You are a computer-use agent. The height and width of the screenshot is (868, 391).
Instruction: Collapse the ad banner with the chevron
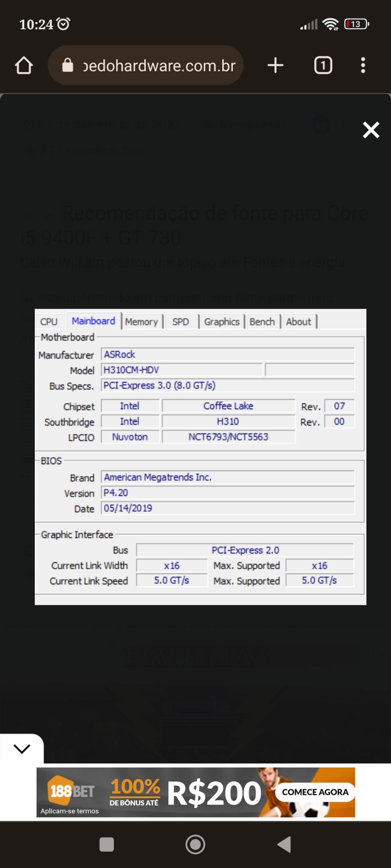point(22,748)
